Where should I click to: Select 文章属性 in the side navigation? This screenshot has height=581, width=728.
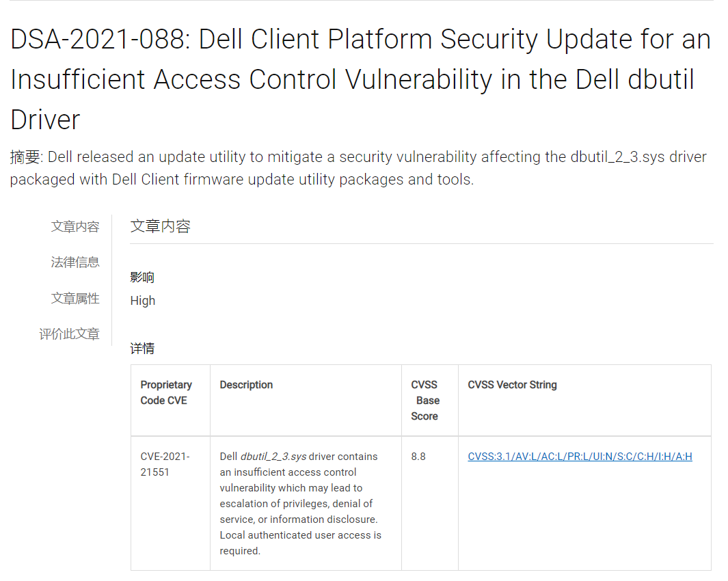75,298
